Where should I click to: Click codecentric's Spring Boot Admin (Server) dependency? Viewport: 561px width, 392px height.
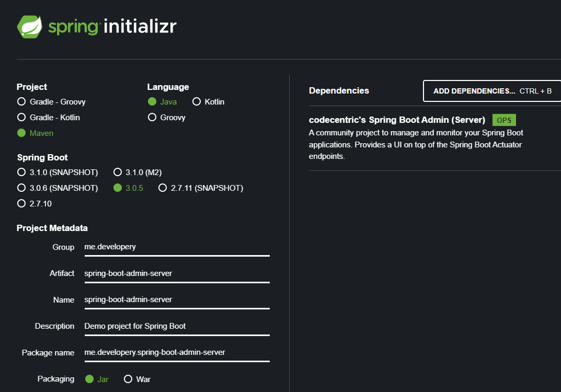click(397, 120)
